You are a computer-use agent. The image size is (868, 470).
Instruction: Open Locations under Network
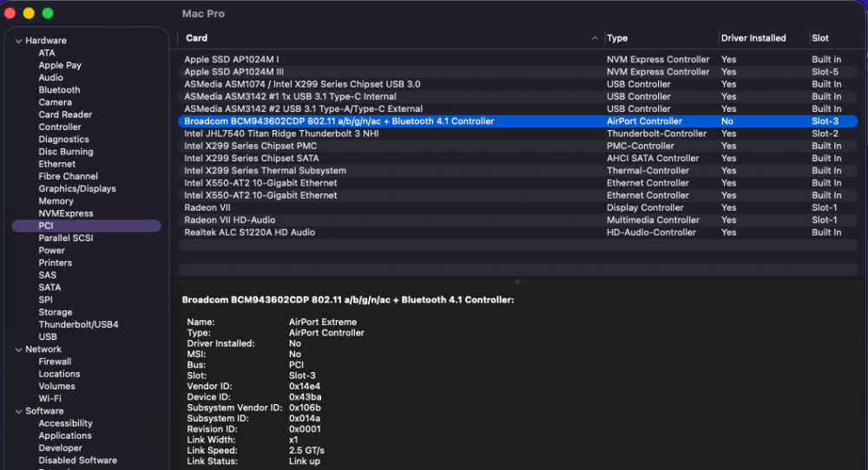59,374
